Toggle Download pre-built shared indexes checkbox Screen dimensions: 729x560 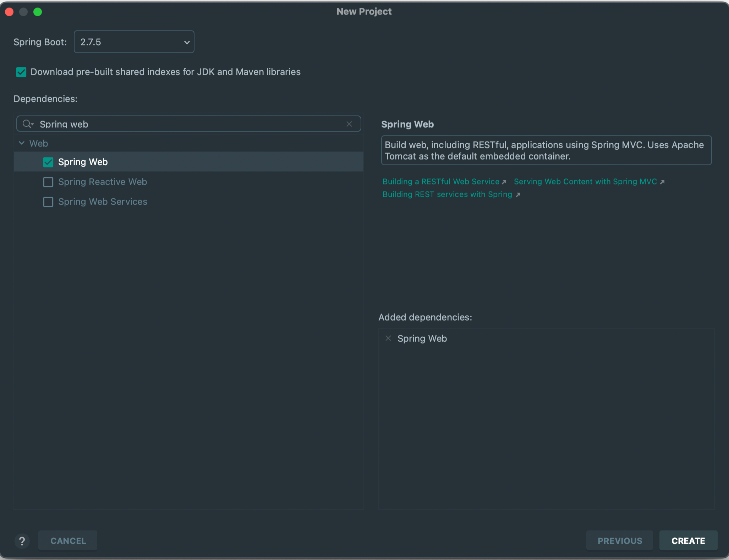21,72
